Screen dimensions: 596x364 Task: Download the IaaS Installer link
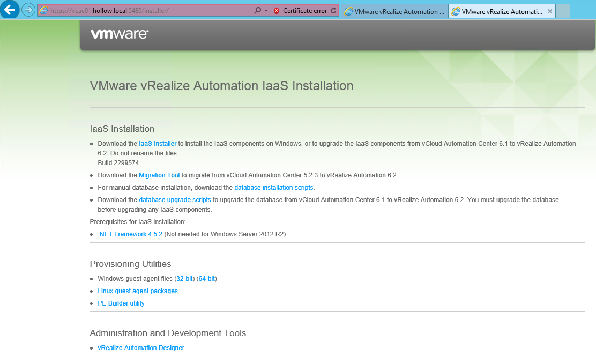pyautogui.click(x=158, y=144)
